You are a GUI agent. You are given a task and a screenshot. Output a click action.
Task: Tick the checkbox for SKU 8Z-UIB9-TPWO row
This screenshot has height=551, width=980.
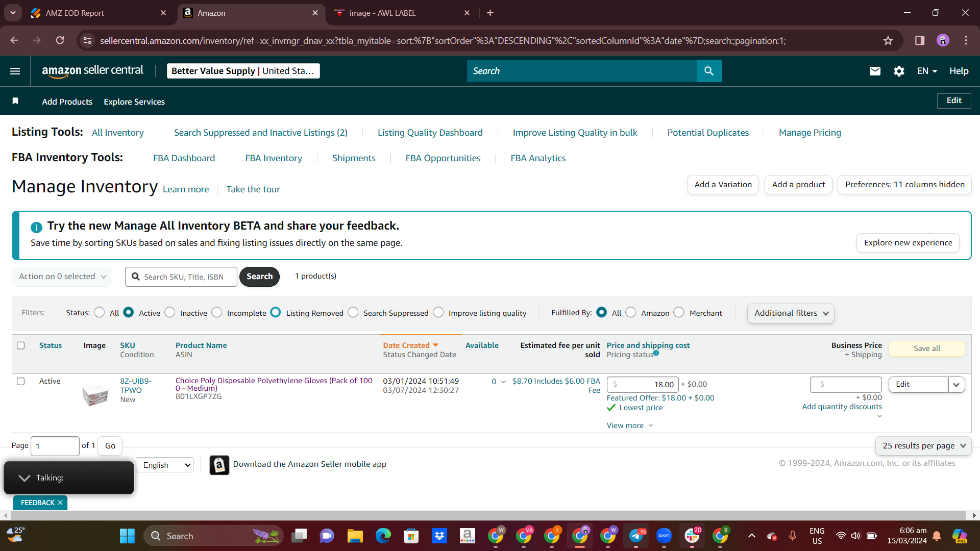(x=21, y=381)
